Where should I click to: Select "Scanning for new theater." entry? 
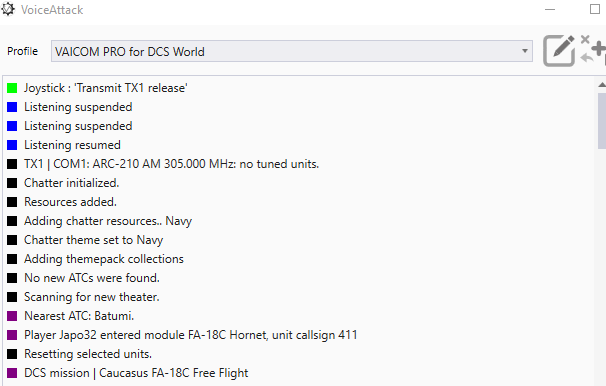pyautogui.click(x=92, y=297)
